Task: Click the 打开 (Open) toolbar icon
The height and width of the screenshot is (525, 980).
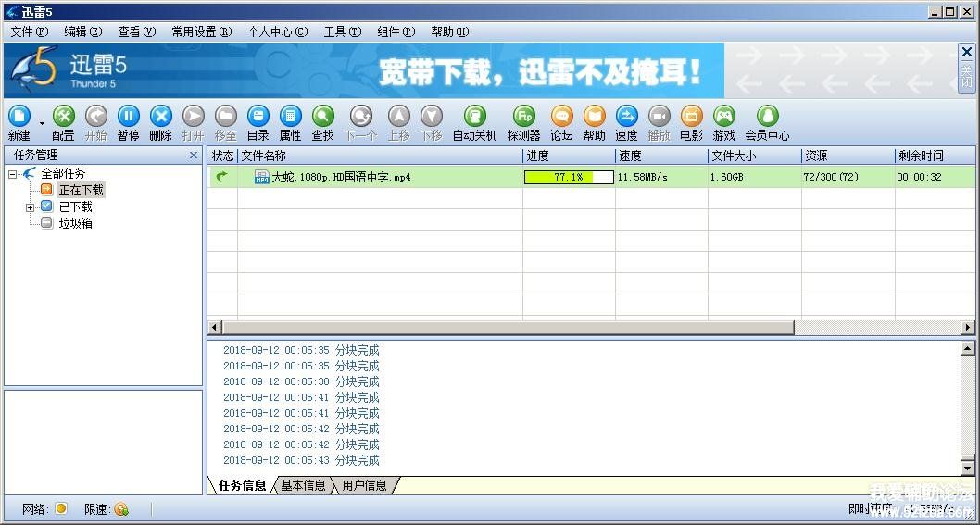Action: [x=193, y=117]
